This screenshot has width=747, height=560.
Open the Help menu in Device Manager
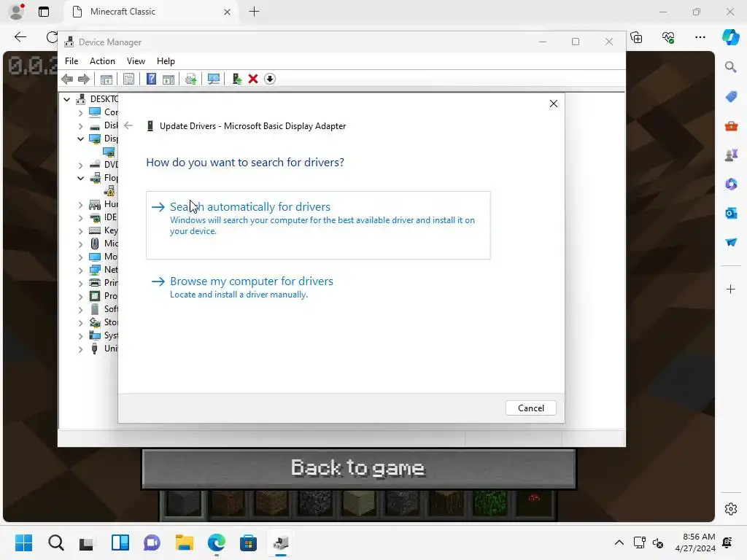pos(166,61)
